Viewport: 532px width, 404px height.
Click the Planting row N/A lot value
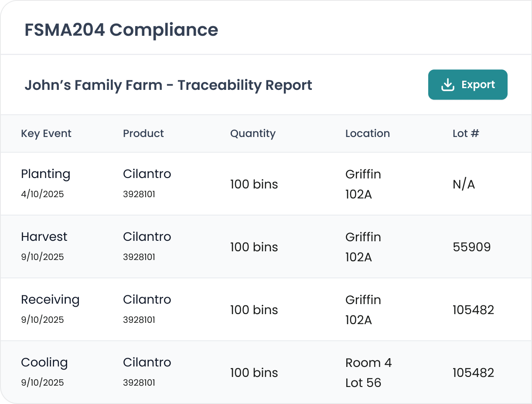(464, 184)
